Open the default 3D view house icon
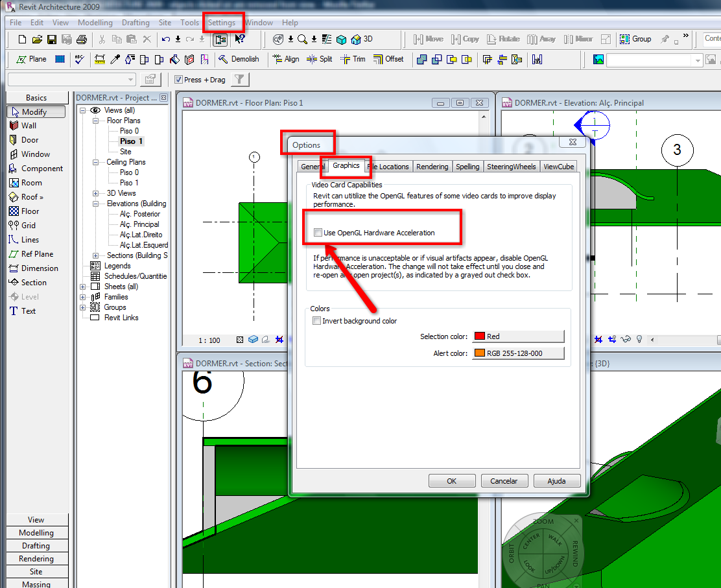 pos(356,40)
